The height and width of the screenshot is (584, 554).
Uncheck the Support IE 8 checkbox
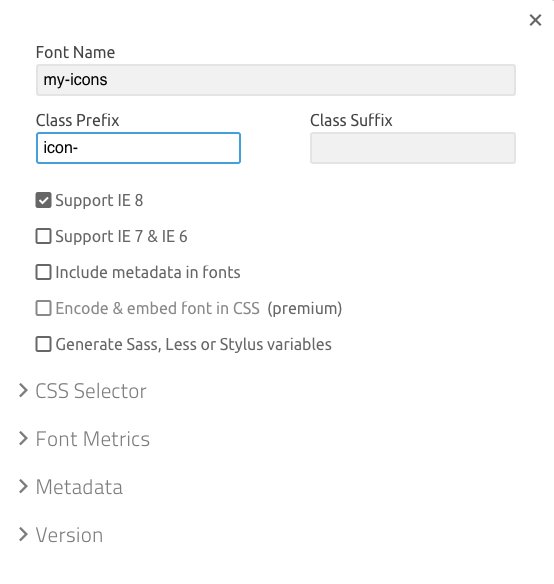point(44,200)
